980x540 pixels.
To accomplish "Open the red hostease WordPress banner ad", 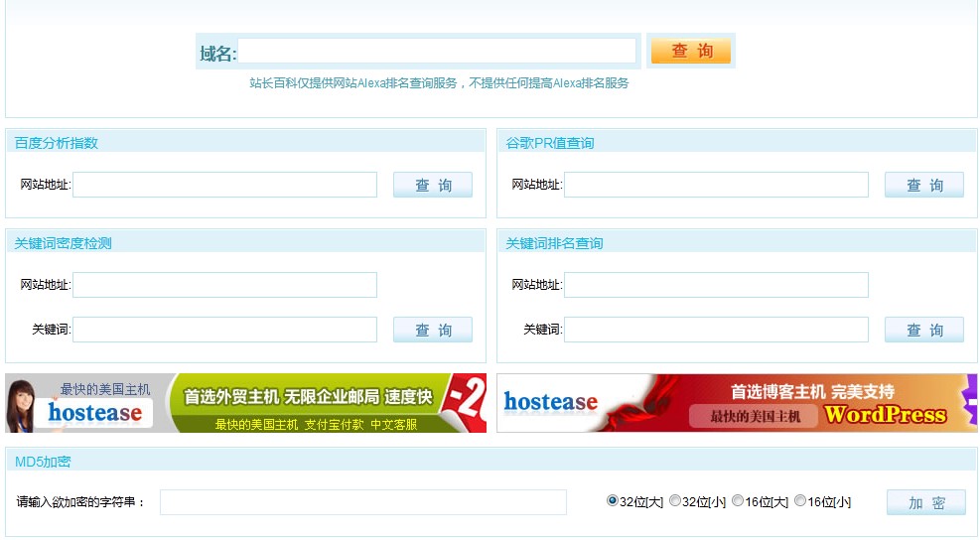I will coord(737,403).
